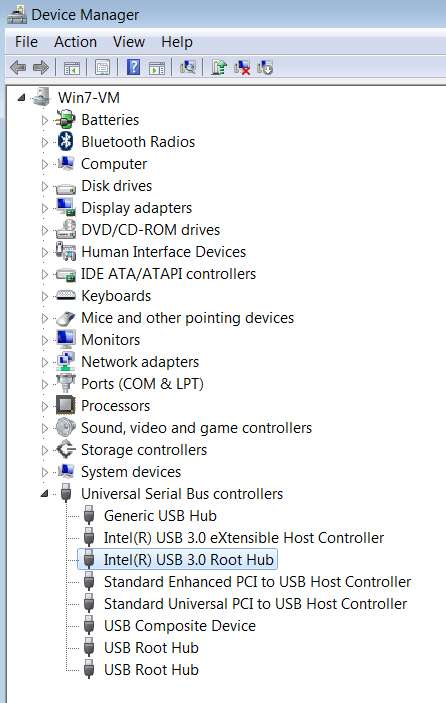Open the Action menu

tap(75, 42)
